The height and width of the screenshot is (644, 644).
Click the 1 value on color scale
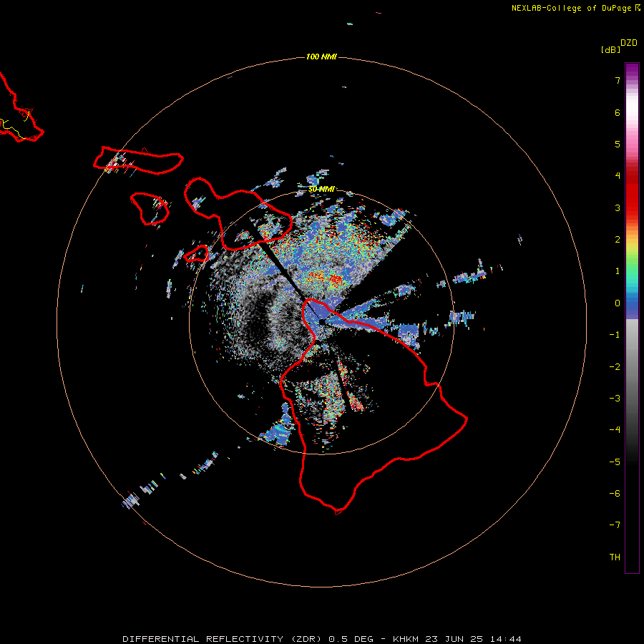click(x=618, y=271)
